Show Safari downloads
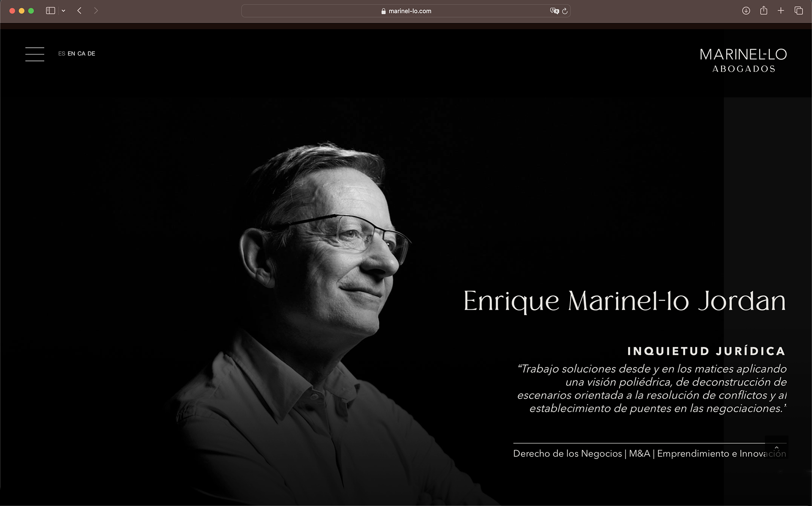Viewport: 812px width, 506px height. click(746, 11)
